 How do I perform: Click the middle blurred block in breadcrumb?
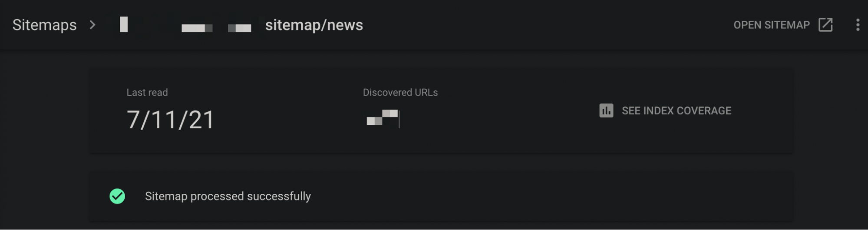tap(197, 28)
